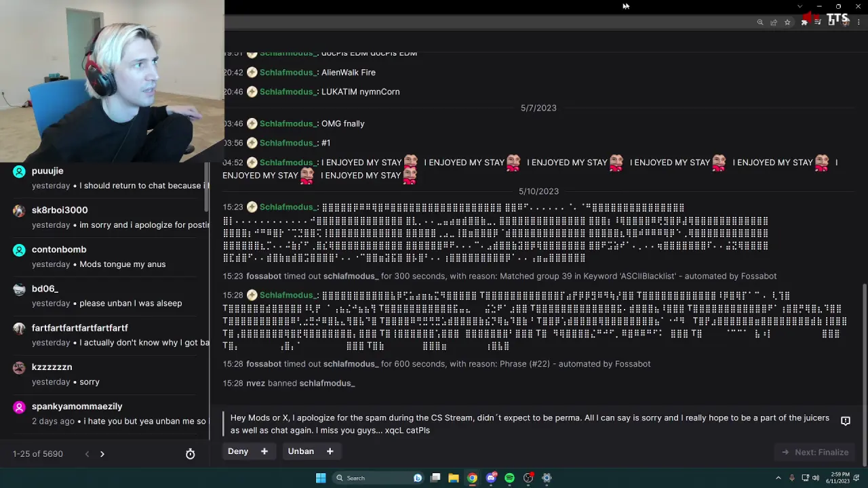
Task: Click the stopwatch icon in the unban requests panel
Action: (x=190, y=454)
